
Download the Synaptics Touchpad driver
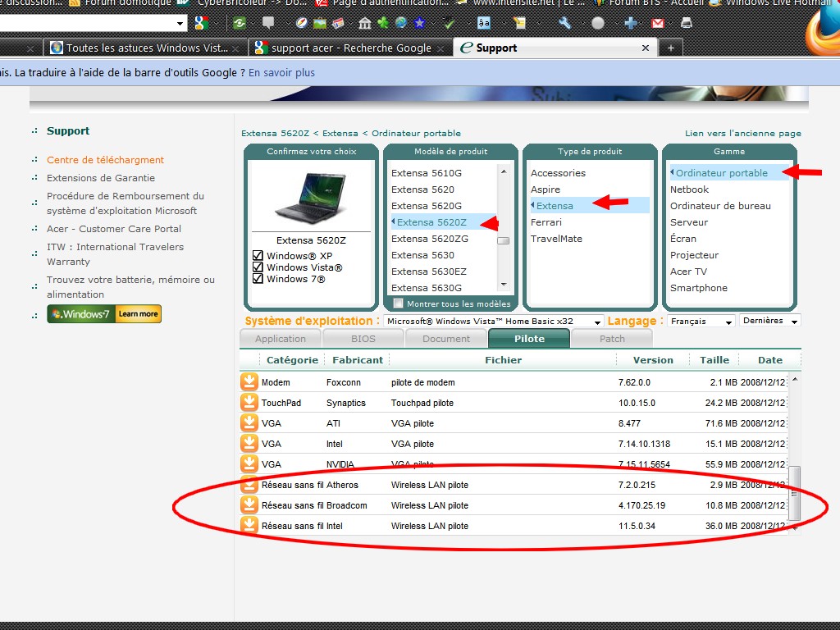click(249, 403)
